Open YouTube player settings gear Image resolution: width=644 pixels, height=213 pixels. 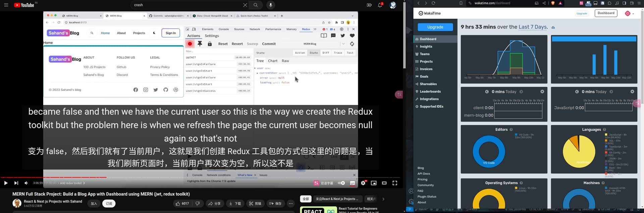tap(363, 183)
